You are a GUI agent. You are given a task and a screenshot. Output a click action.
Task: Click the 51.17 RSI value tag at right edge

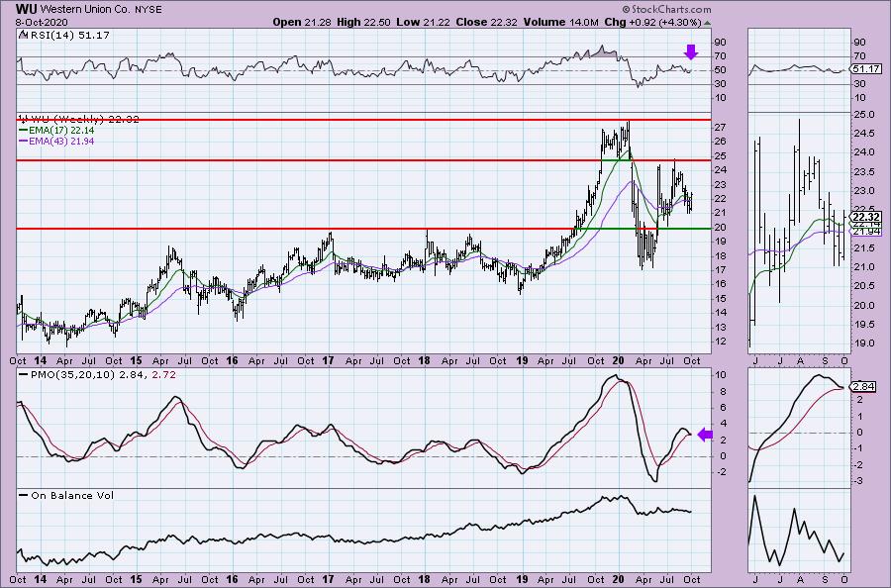867,68
